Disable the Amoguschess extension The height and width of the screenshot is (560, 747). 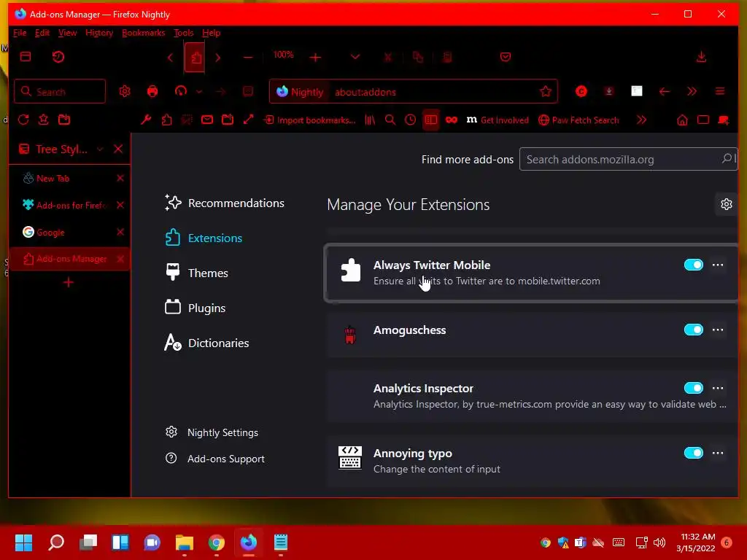[693, 330]
